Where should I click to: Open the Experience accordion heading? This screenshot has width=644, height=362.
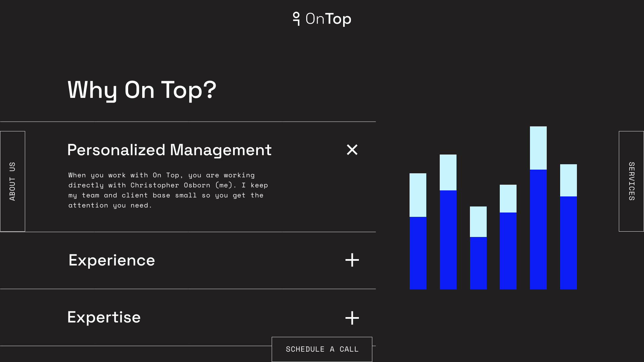112,260
